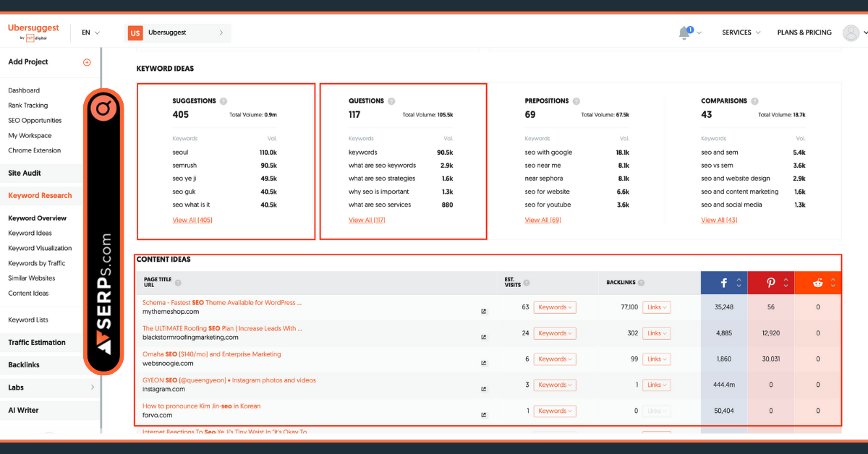The image size is (868, 454).
Task: Expand the Services menu
Action: tap(741, 33)
